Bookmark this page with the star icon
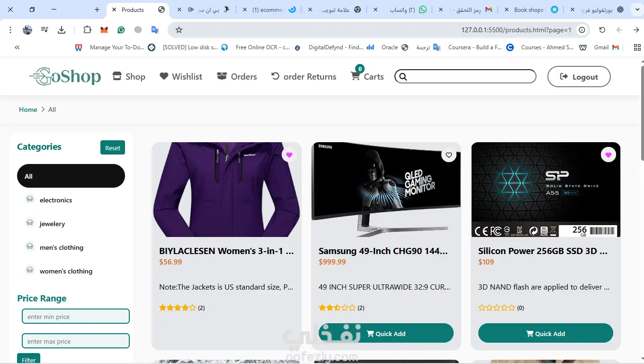 pos(179,30)
